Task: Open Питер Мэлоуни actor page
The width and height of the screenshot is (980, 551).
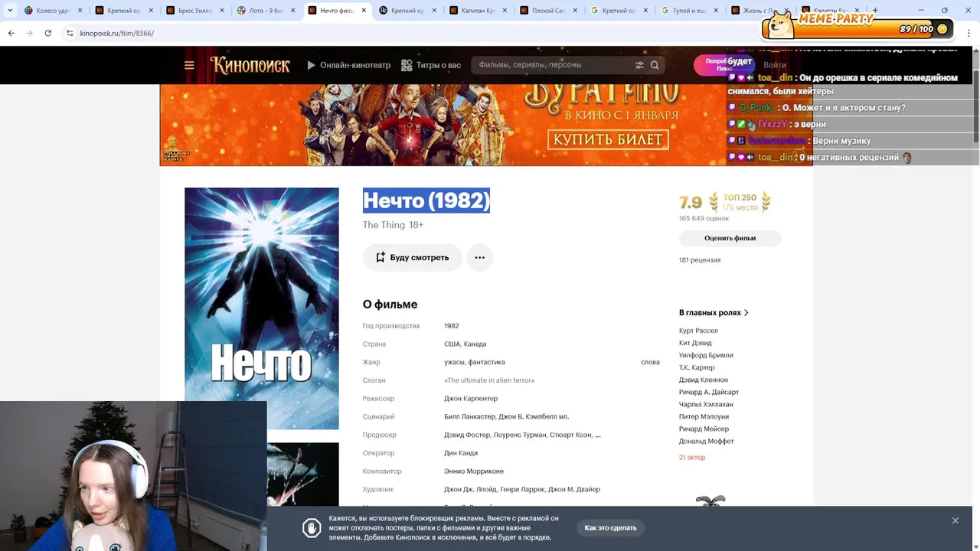Action: 703,416
